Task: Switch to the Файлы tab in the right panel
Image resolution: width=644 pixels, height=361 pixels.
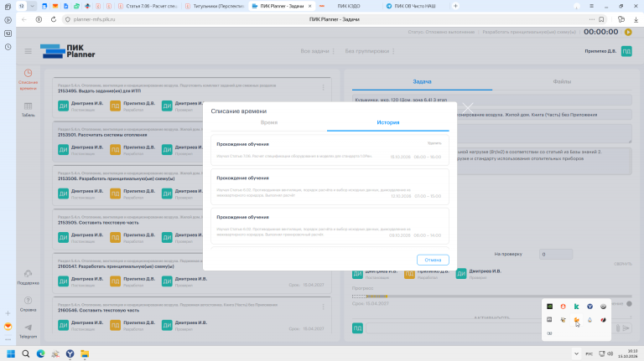Action: coord(562,81)
